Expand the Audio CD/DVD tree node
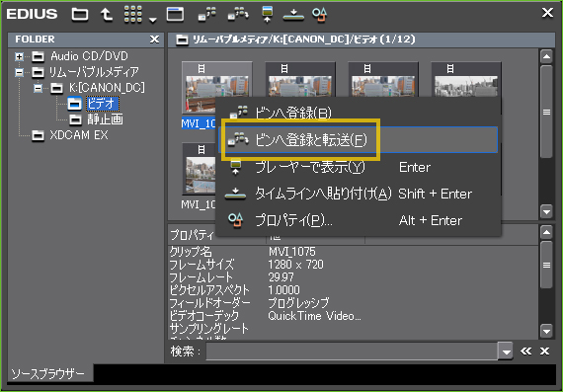The height and width of the screenshot is (392, 563). (20, 56)
